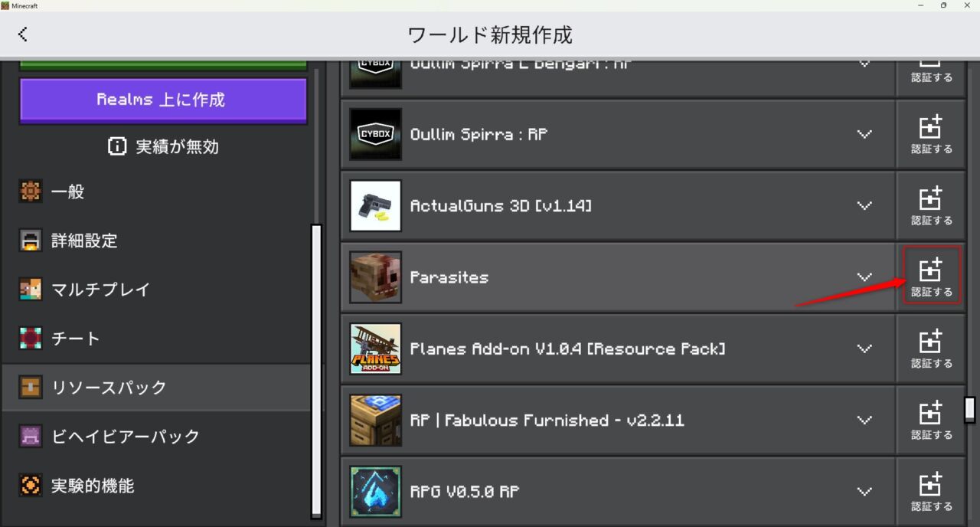Expand the RPG V0.5.0 RP details
Viewport: 980px width, 527px height.
coord(864,492)
